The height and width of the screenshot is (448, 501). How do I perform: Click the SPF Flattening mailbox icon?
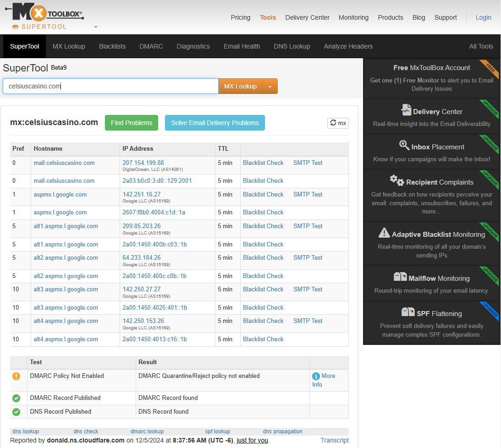tap(407, 311)
